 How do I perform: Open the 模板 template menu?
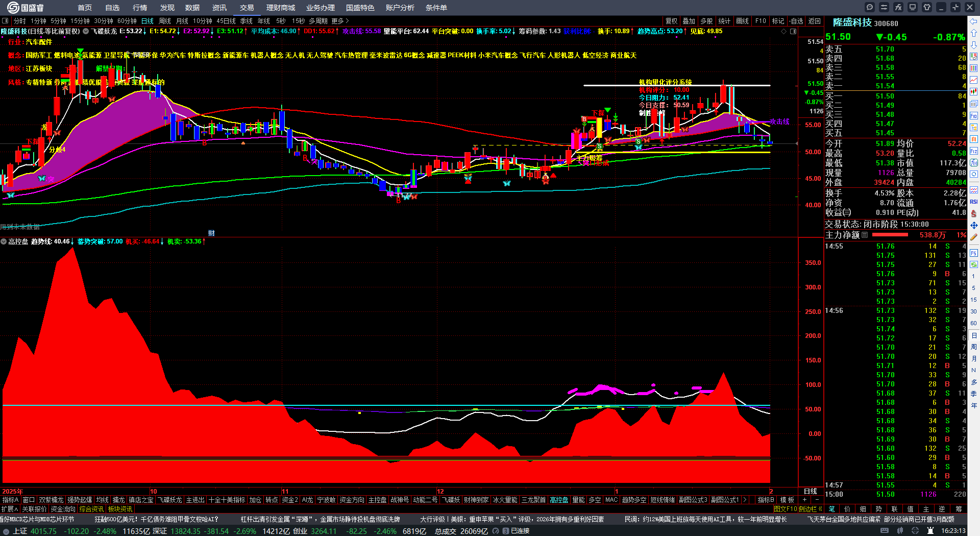click(x=788, y=500)
